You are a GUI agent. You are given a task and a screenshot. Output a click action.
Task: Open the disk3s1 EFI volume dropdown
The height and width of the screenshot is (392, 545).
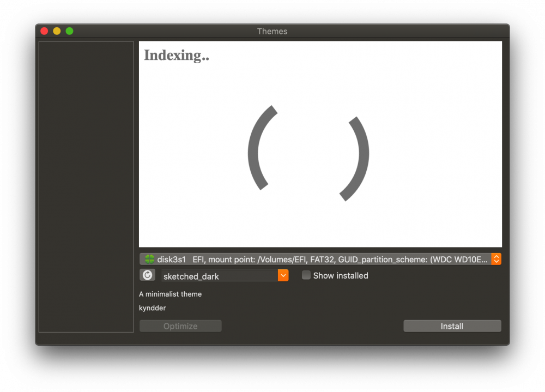coord(320,259)
